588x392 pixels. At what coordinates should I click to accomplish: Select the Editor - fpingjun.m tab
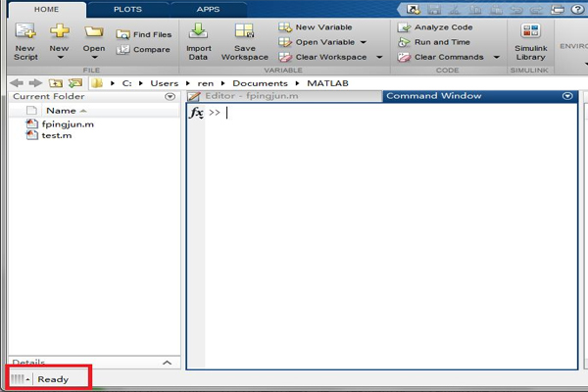284,96
